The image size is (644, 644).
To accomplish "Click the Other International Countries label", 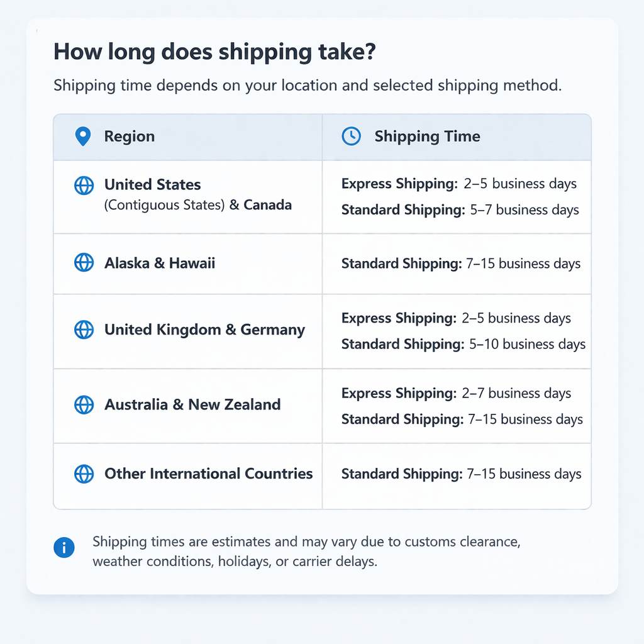I will tap(208, 474).
